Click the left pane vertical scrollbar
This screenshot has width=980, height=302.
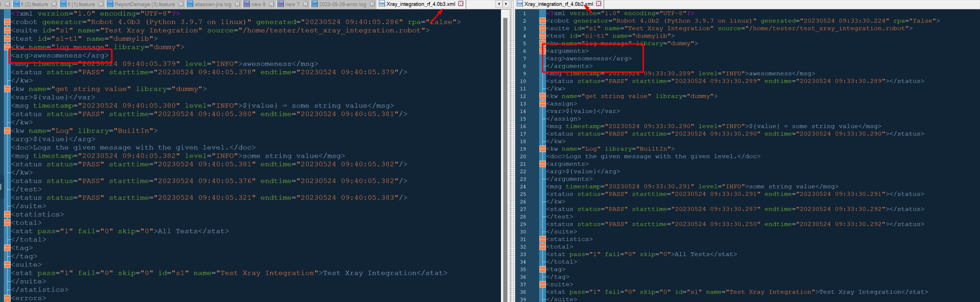(505, 155)
